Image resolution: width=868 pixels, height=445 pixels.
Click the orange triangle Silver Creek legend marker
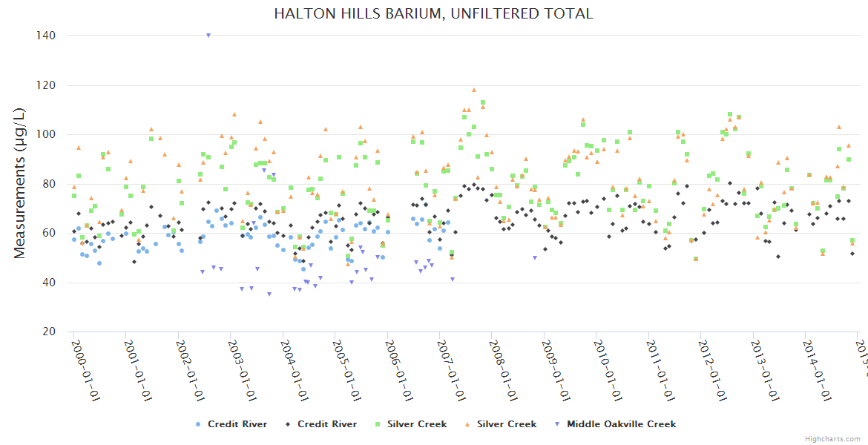click(x=467, y=424)
